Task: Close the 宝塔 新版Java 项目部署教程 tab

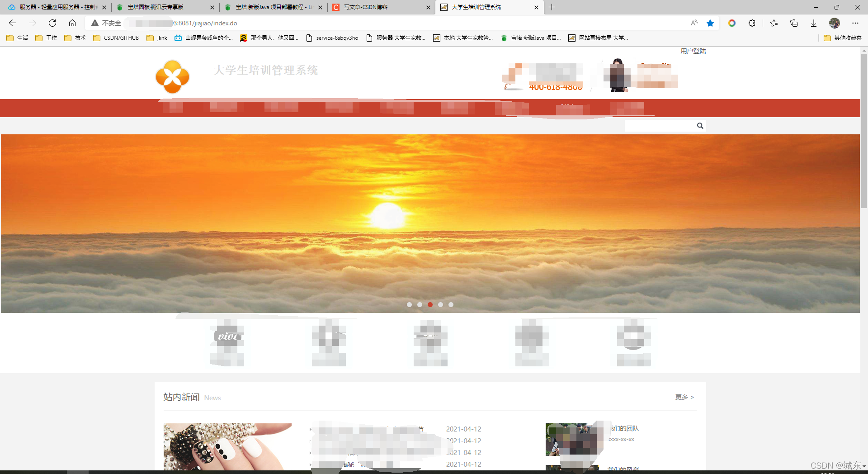Action: [320, 7]
